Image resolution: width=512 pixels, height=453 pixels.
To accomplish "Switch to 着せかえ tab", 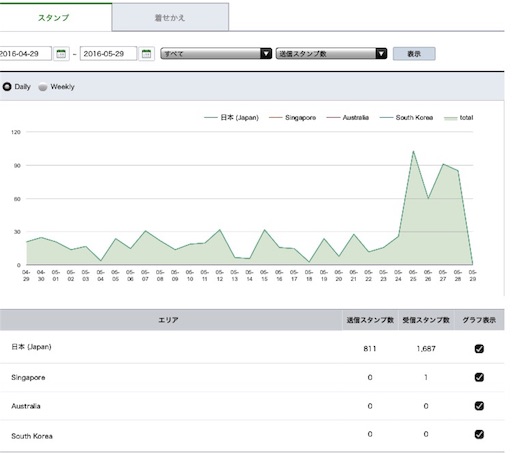I will click(170, 17).
